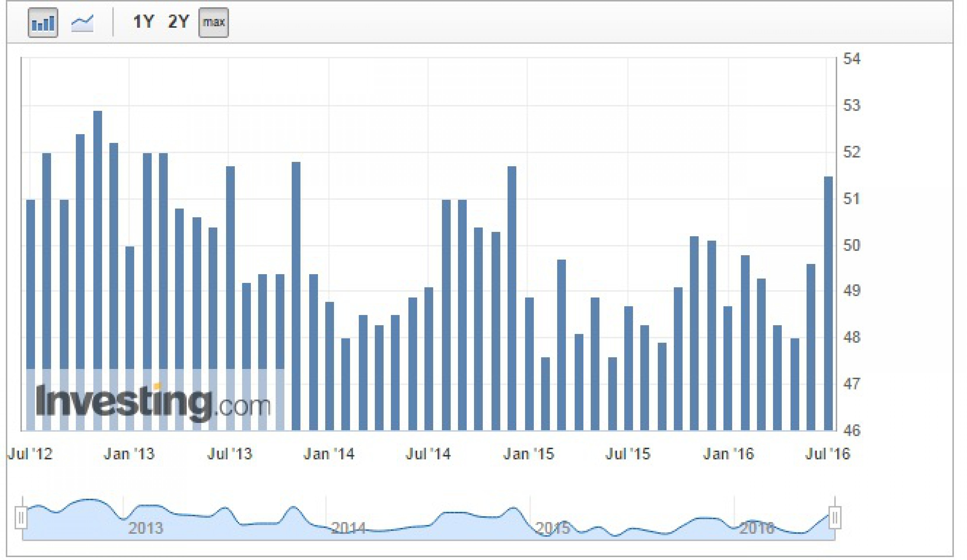Click 2016 label in navigator timeline
967x560 pixels.
[x=756, y=528]
